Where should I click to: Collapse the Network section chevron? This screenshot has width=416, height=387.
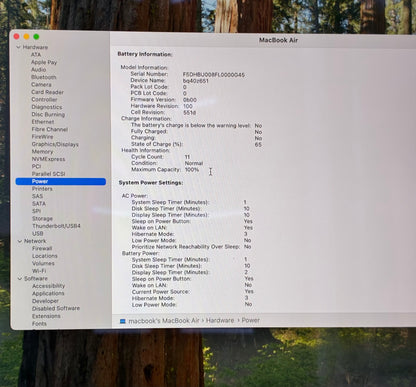(x=20, y=241)
